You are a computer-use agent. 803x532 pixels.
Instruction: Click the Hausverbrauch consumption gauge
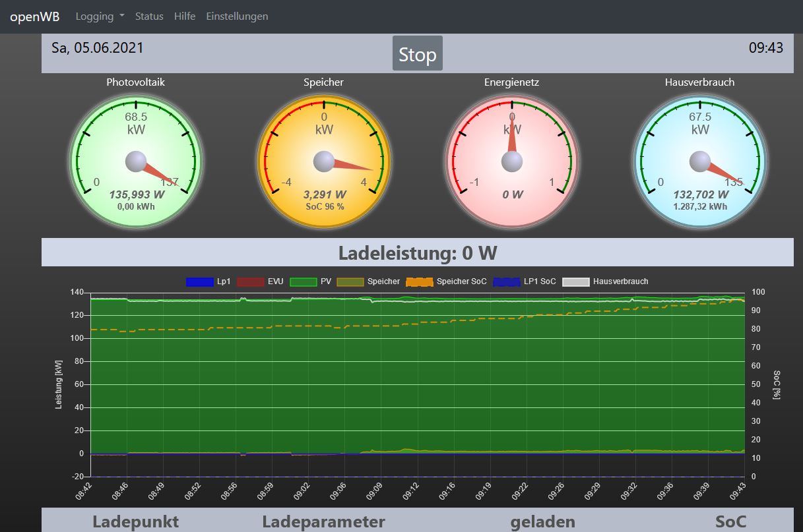[700, 162]
